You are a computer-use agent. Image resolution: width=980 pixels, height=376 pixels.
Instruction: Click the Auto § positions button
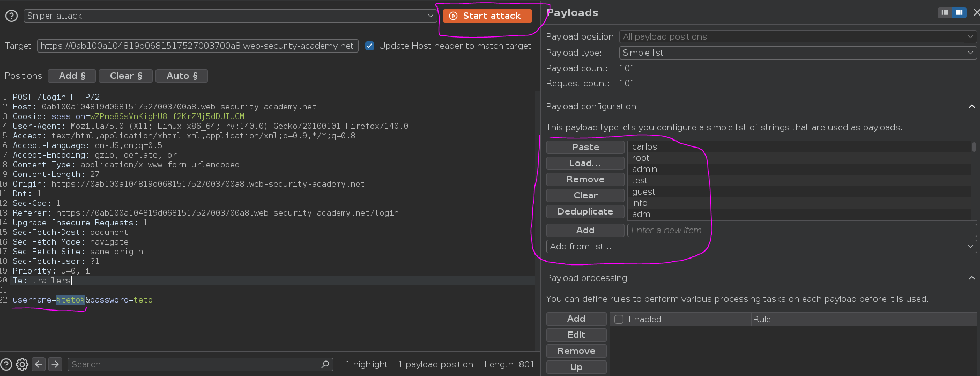(x=182, y=76)
